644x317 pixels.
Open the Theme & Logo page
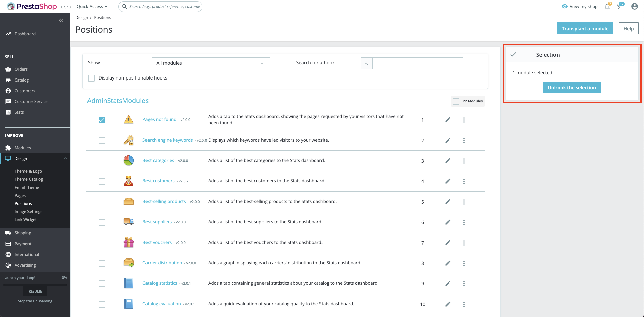click(28, 171)
